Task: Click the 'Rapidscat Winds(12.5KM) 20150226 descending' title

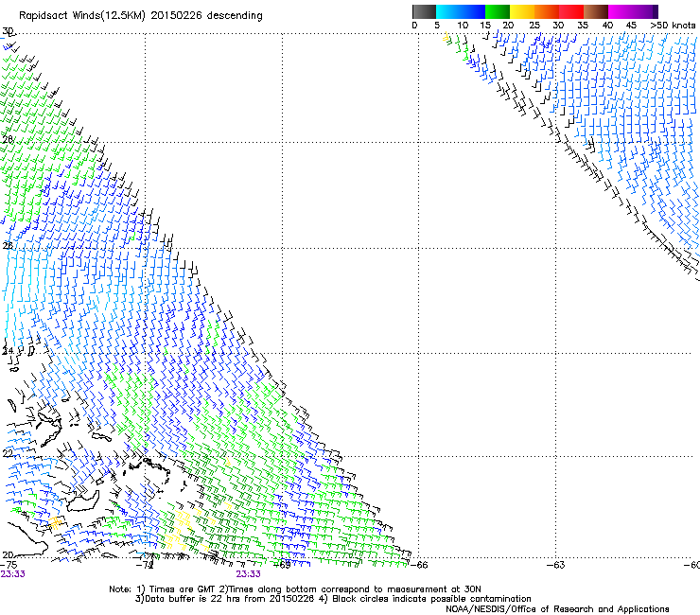Action: [141, 16]
